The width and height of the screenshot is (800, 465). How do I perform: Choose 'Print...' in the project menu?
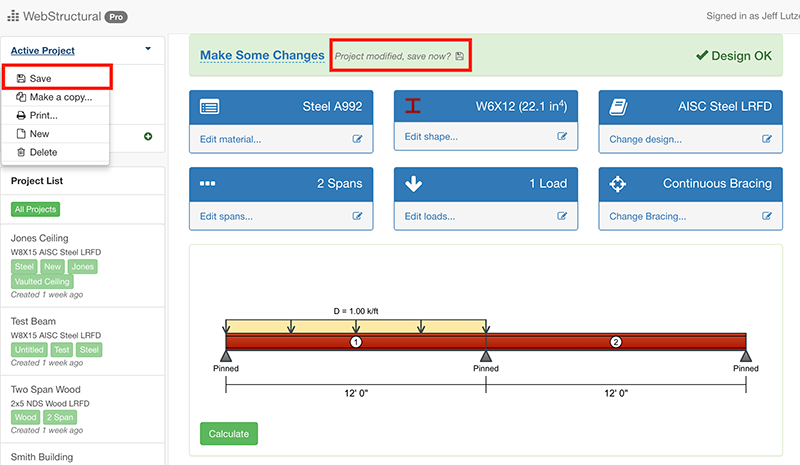56,115
